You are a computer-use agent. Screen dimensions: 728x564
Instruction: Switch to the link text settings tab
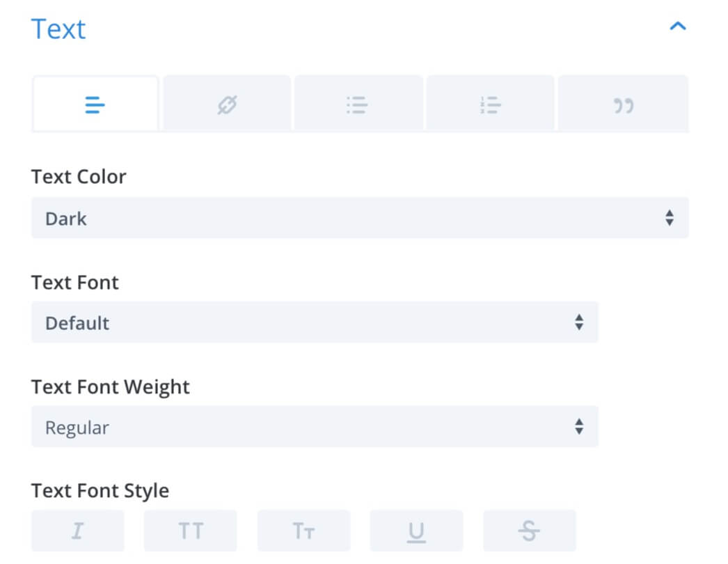[227, 104]
